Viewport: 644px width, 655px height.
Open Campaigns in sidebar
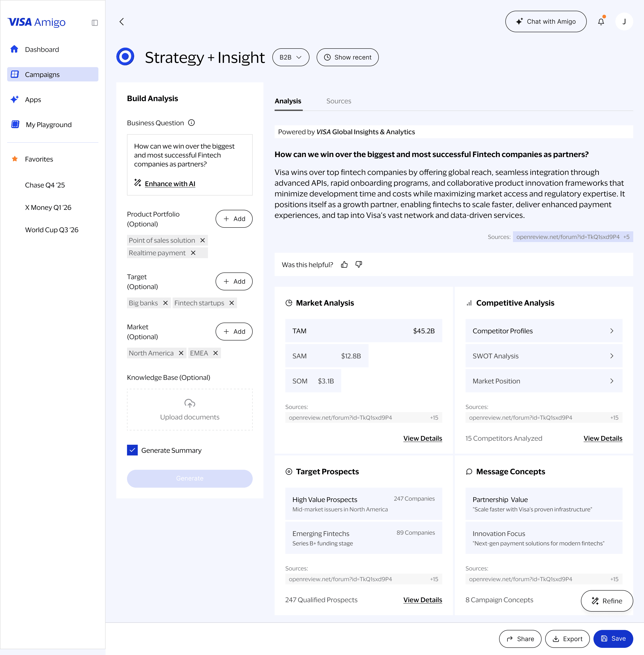click(53, 74)
